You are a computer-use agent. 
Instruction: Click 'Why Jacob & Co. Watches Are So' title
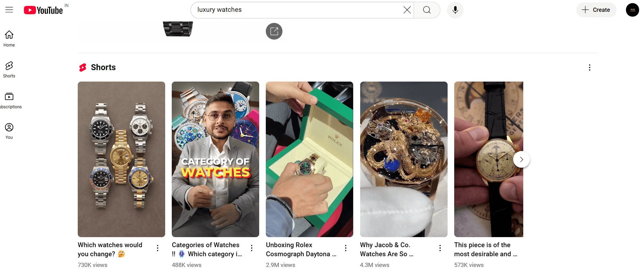[387, 249]
